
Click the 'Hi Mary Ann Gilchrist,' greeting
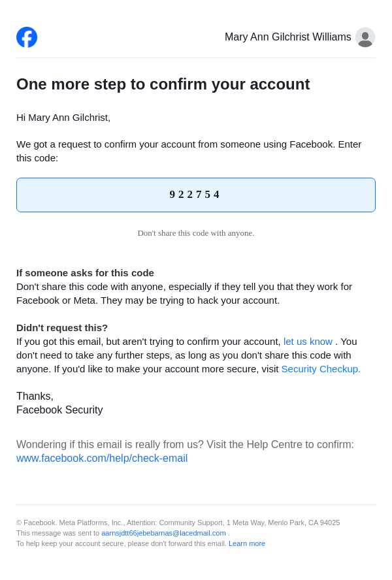pyautogui.click(x=63, y=118)
